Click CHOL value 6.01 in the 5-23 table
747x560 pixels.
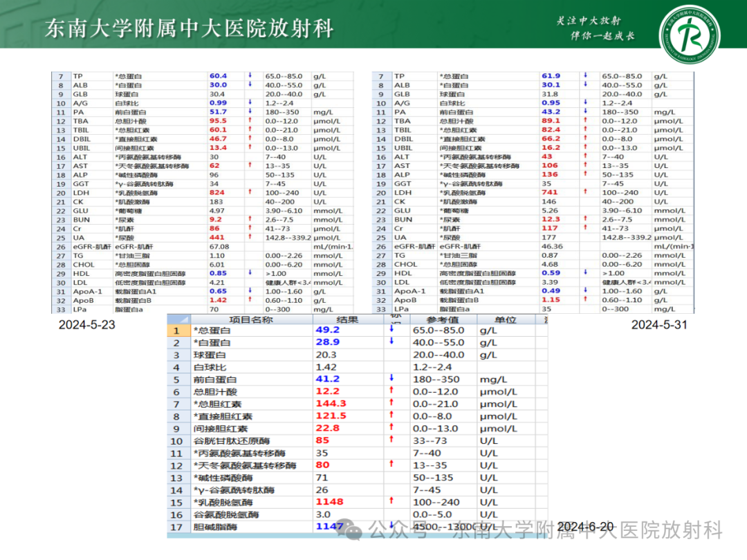click(216, 265)
